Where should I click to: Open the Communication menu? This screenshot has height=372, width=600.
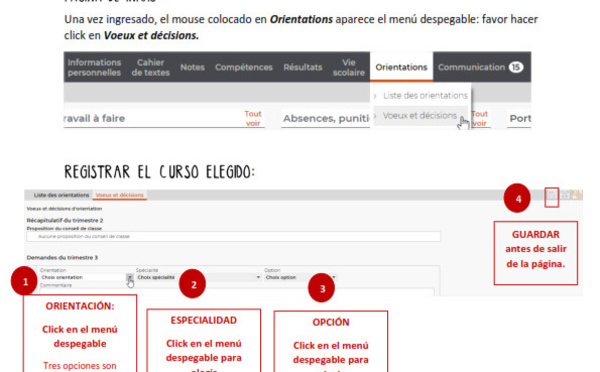[x=471, y=67]
